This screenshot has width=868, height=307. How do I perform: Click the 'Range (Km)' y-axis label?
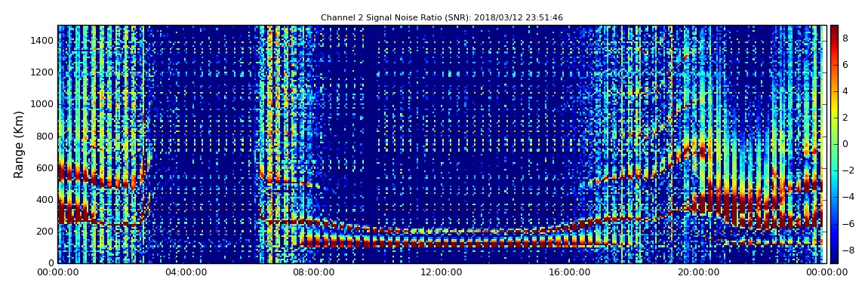(19, 144)
